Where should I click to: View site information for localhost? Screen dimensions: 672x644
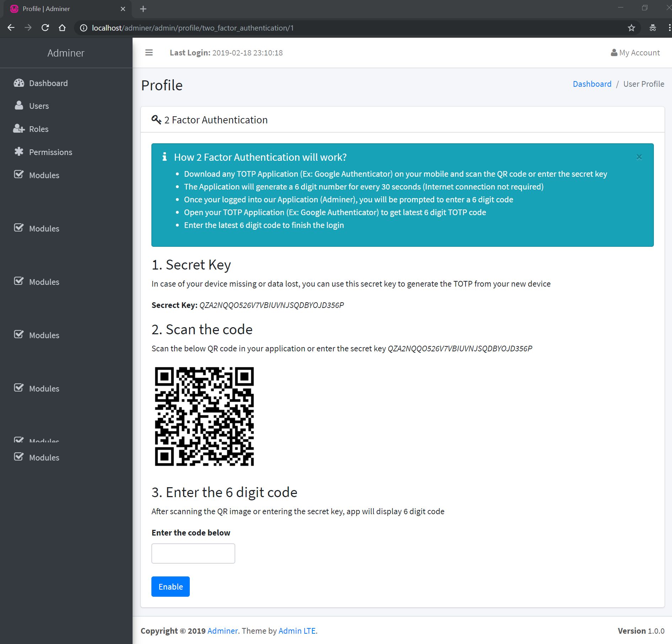pos(84,28)
